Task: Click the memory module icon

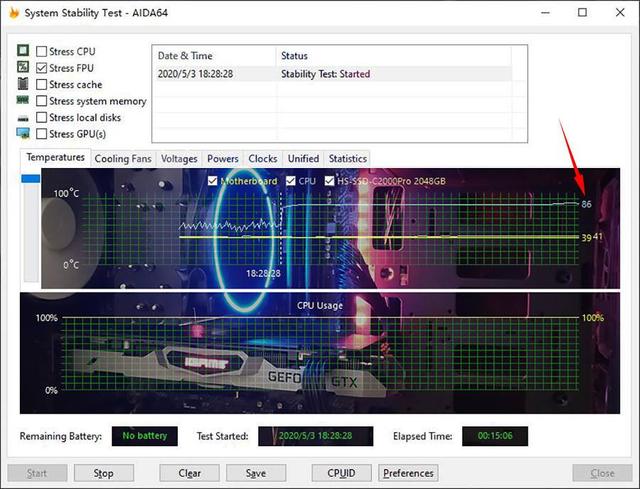Action: tap(23, 100)
